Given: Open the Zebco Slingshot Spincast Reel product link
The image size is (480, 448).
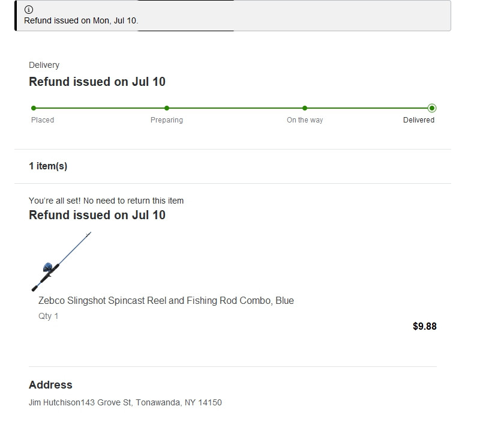Looking at the screenshot, I should [166, 300].
